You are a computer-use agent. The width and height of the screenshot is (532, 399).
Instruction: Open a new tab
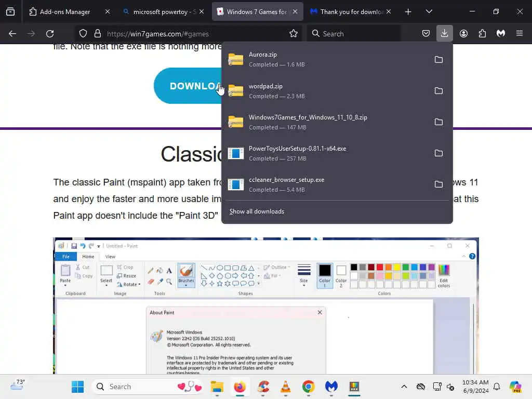(x=408, y=12)
